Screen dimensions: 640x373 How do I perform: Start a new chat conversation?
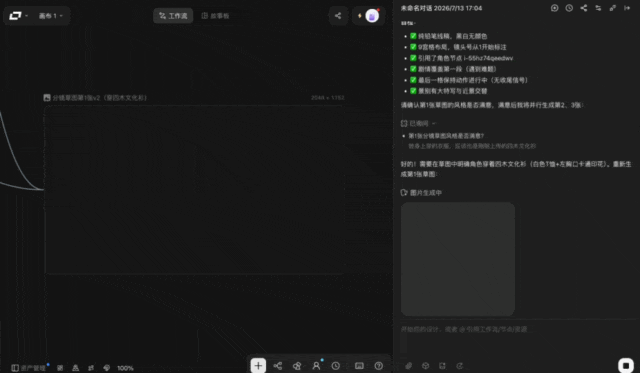click(x=554, y=8)
